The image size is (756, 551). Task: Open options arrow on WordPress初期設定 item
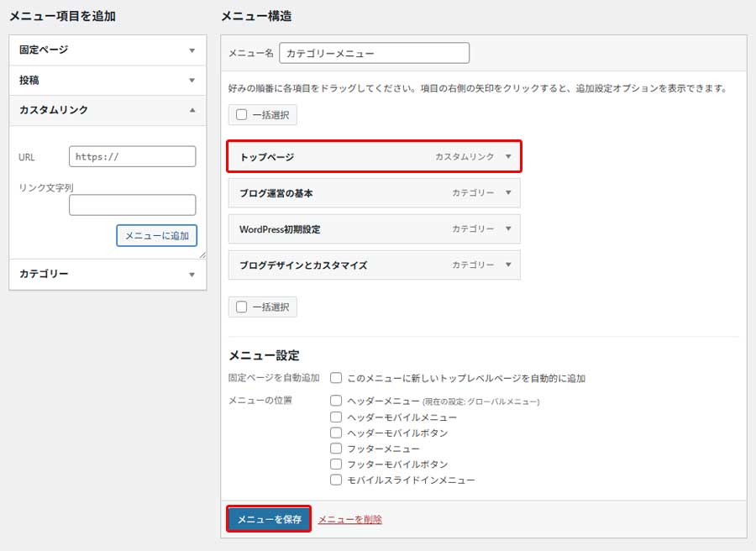click(x=507, y=228)
